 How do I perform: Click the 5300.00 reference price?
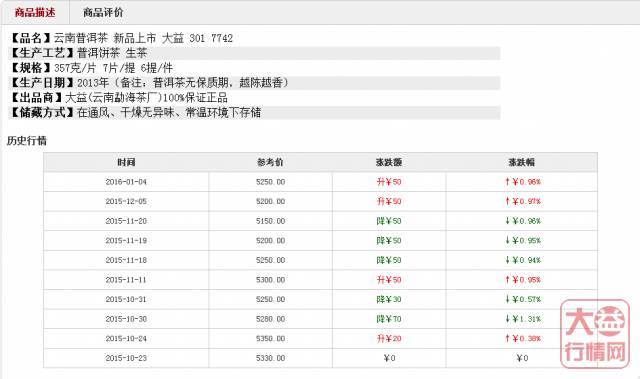click(270, 280)
